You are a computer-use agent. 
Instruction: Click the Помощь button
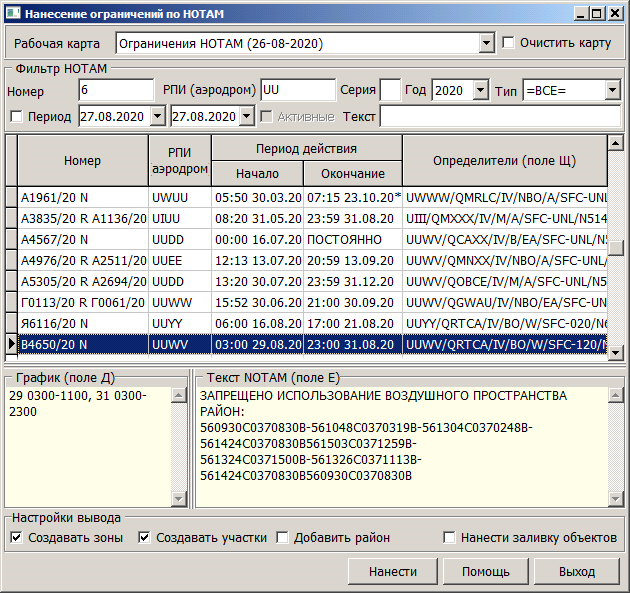point(485,572)
